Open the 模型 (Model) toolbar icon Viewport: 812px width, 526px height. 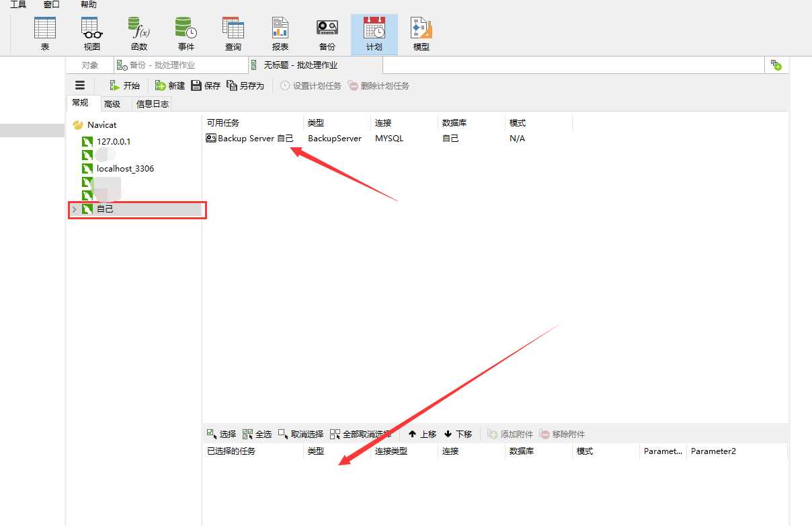click(421, 34)
